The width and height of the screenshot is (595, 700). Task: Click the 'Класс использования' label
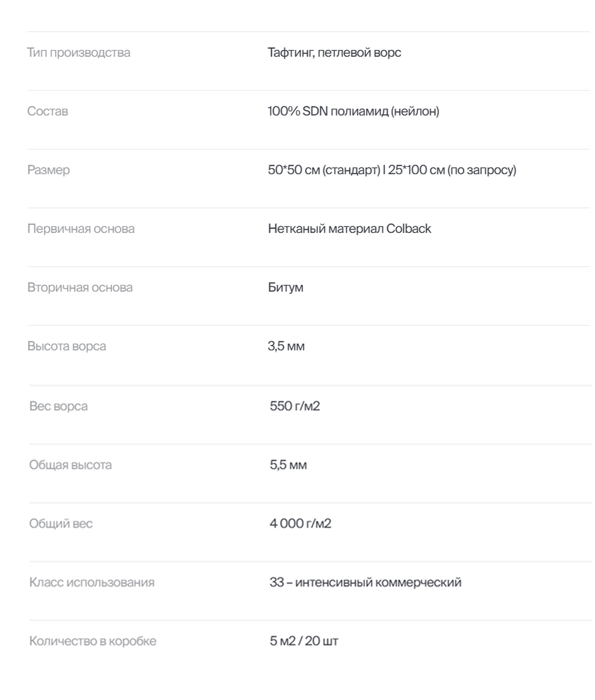click(x=92, y=583)
